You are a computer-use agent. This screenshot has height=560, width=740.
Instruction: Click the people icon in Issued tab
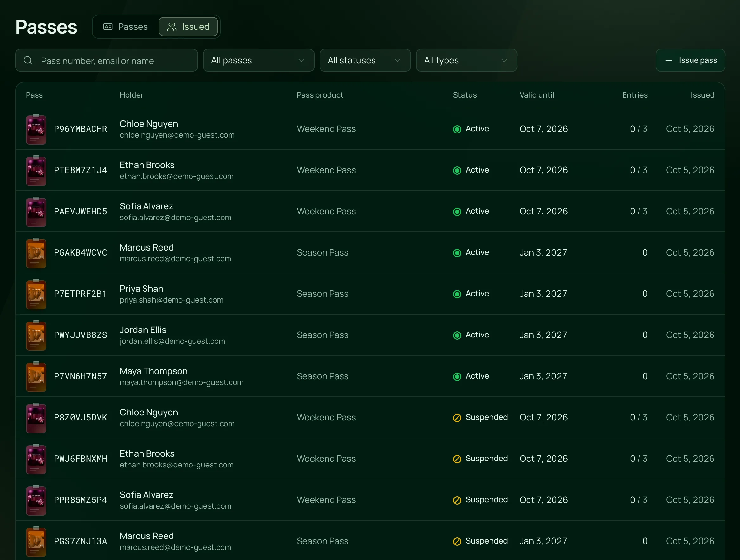pos(172,27)
